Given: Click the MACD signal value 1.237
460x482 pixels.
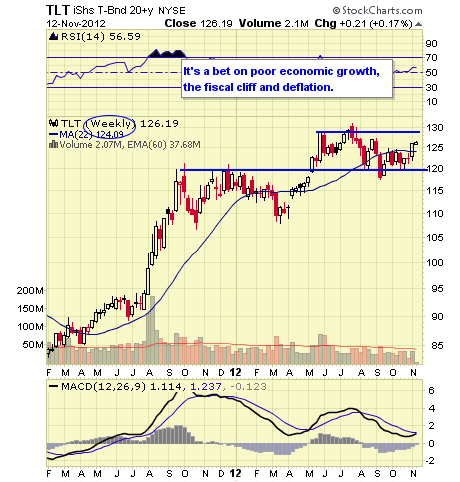Looking at the screenshot, I should 206,387.
